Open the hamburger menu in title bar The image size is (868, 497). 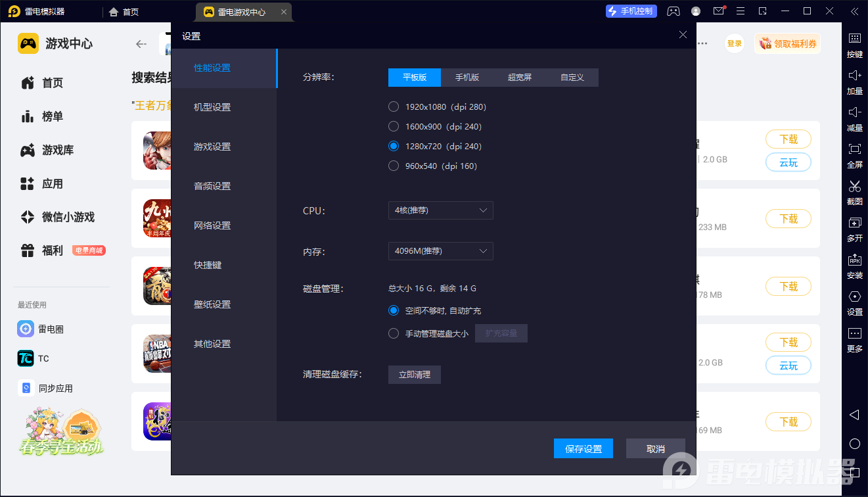741,11
